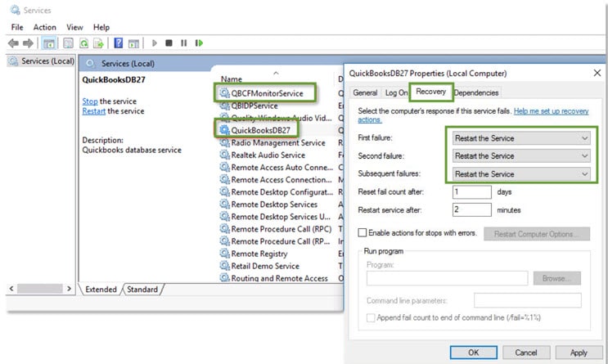Open Help via the blue question mark icon
This screenshot has width=608, height=364.
(119, 43)
